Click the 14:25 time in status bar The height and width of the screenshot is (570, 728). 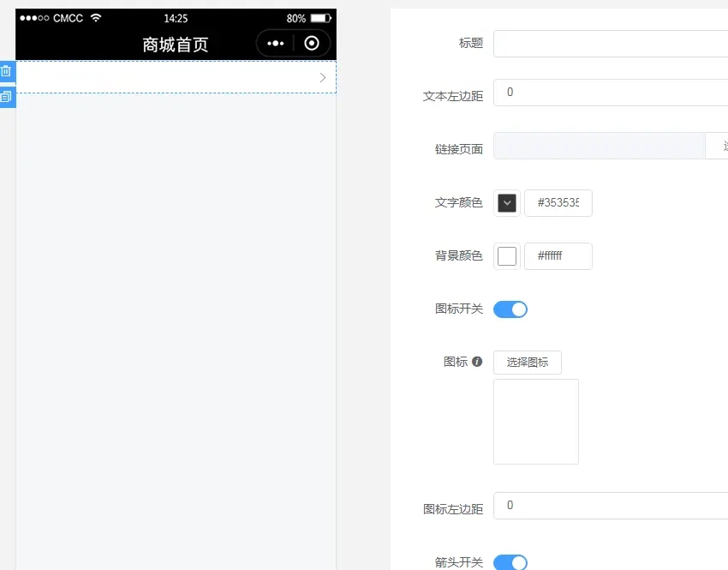point(176,19)
